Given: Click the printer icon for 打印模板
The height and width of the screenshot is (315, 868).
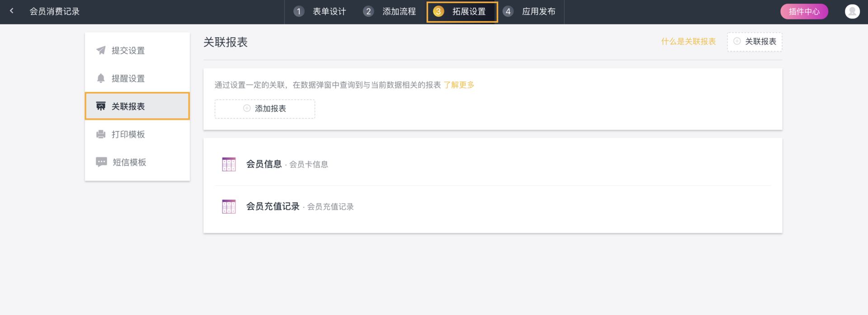Looking at the screenshot, I should [101, 134].
